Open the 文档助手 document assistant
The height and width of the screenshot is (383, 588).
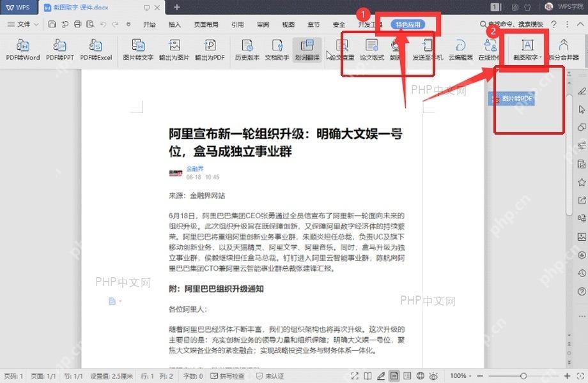click(277, 50)
